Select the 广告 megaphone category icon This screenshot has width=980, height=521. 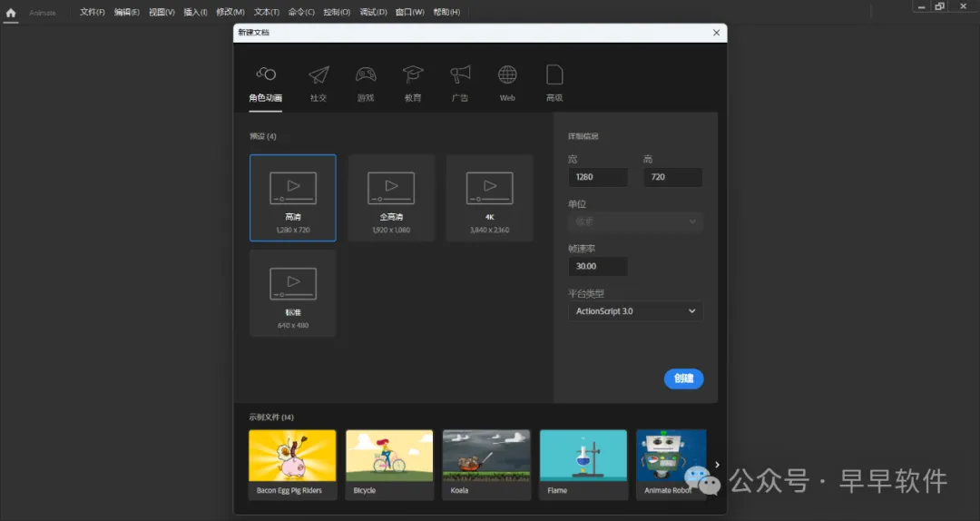[460, 74]
